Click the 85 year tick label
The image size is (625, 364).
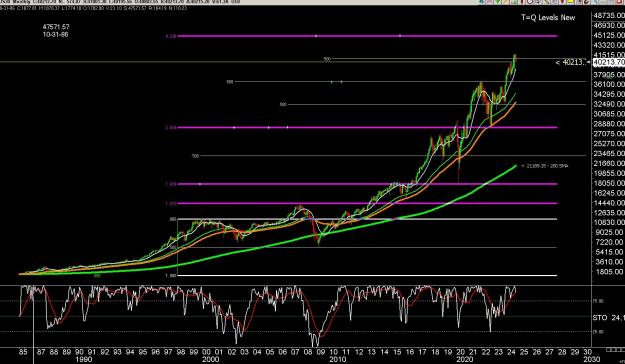click(23, 352)
